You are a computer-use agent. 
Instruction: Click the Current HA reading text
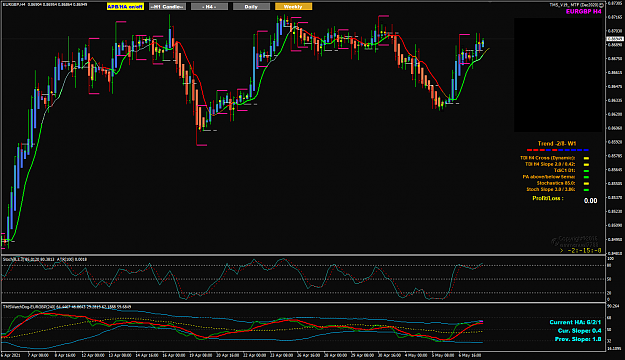click(x=575, y=322)
